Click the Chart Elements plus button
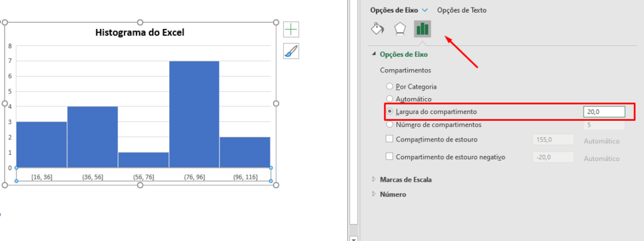Image resolution: width=644 pixels, height=241 pixels. 291,30
